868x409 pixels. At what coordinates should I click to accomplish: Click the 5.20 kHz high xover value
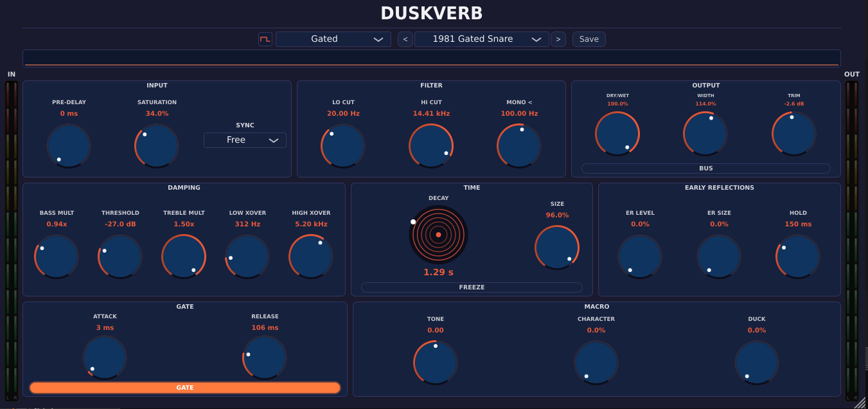[311, 224]
